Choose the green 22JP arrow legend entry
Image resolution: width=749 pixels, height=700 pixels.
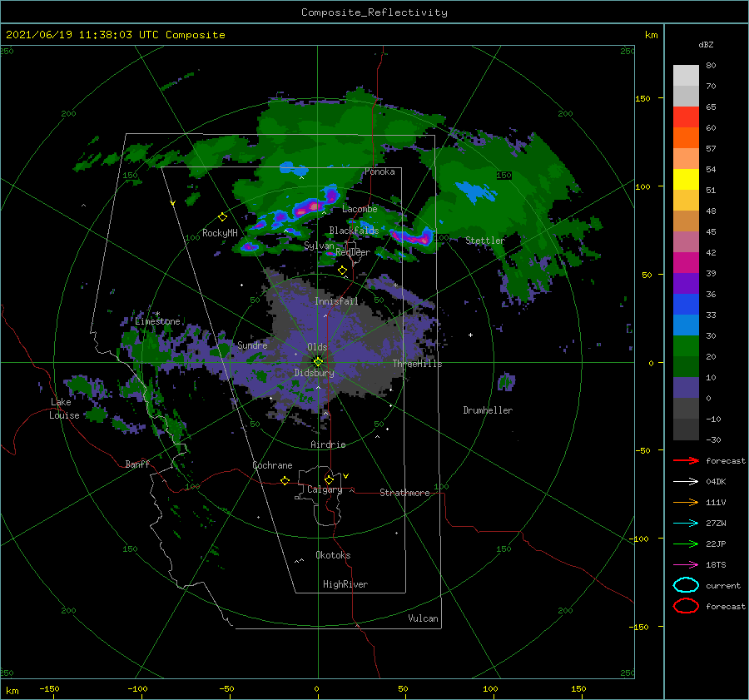(686, 544)
